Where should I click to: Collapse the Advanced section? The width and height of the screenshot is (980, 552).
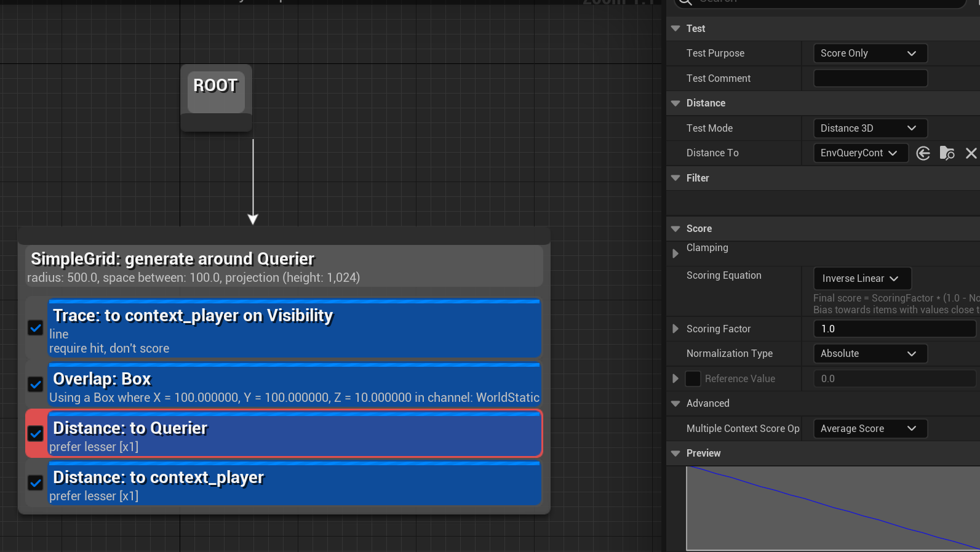click(675, 404)
